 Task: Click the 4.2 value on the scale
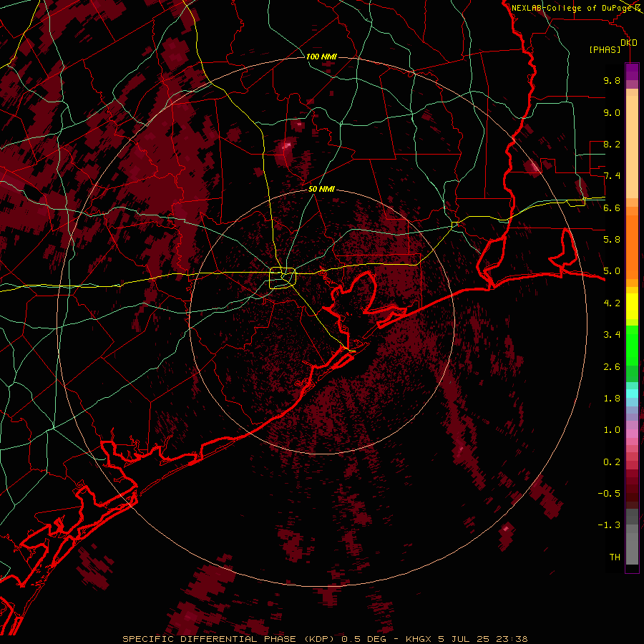[612, 303]
